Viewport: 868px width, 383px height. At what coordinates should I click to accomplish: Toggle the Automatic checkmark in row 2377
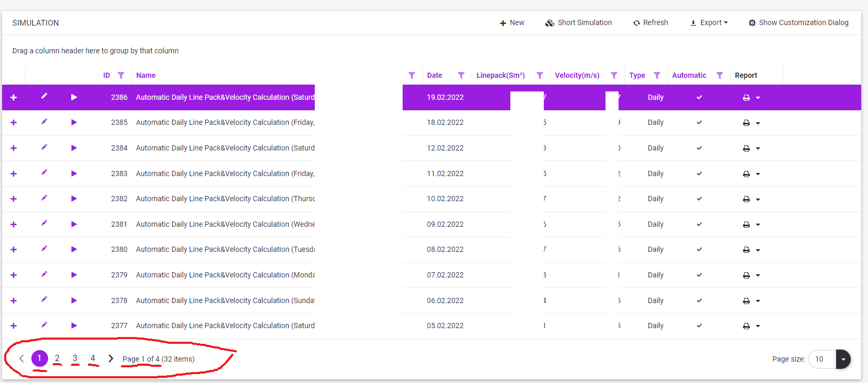tap(699, 326)
